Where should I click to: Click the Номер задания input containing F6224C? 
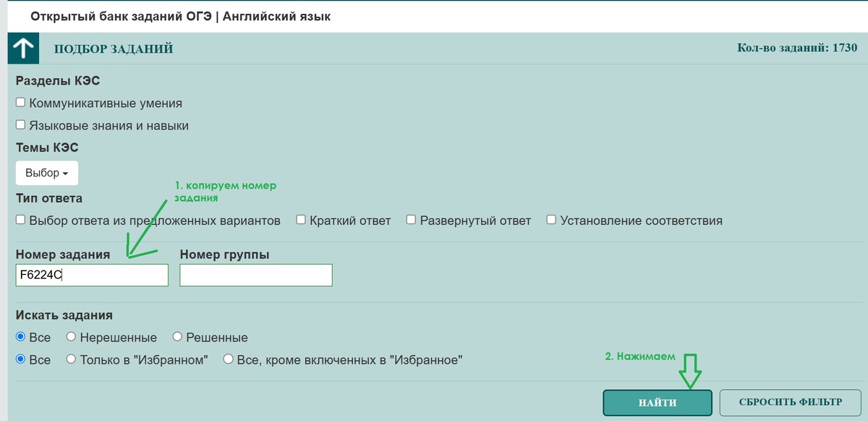pyautogui.click(x=92, y=275)
